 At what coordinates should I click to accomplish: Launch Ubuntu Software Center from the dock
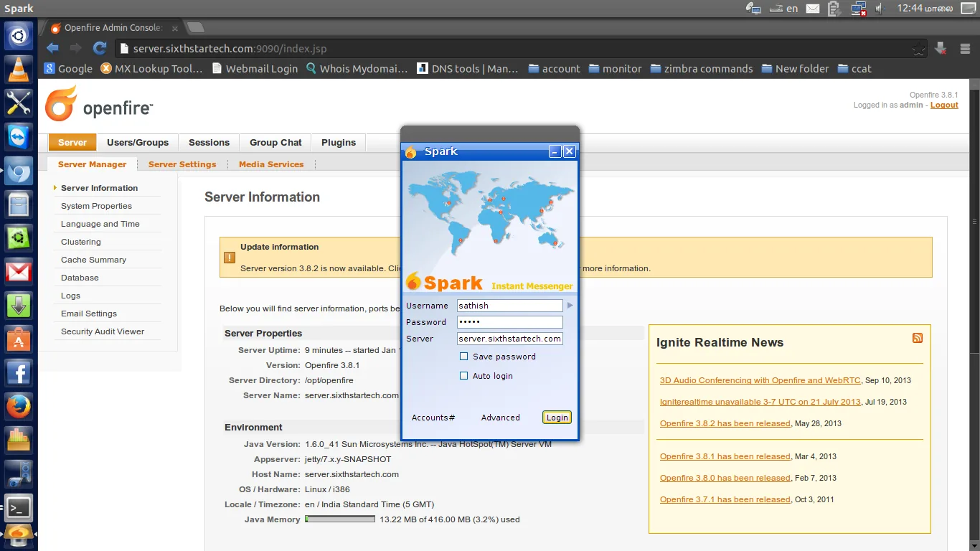click(x=19, y=340)
